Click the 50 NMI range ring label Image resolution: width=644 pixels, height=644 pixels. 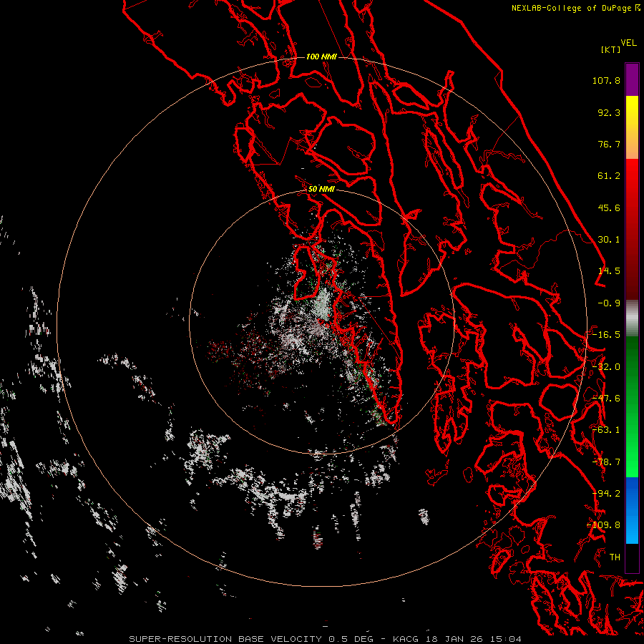[321, 189]
